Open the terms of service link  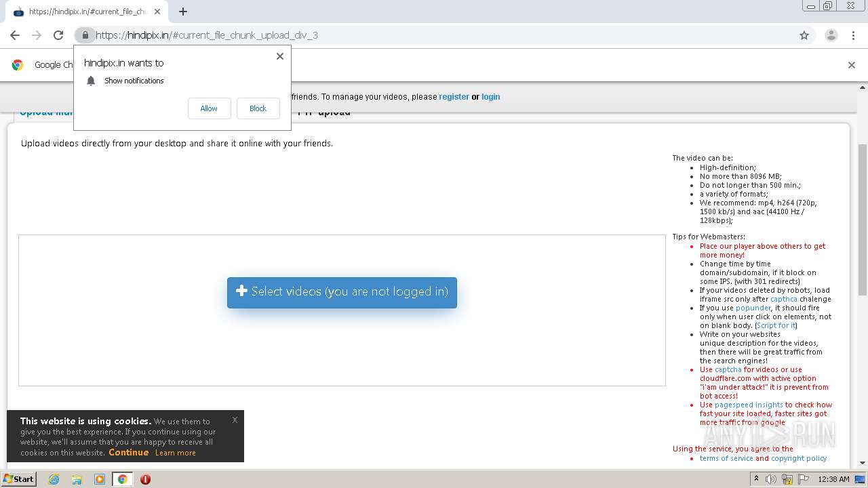point(726,458)
